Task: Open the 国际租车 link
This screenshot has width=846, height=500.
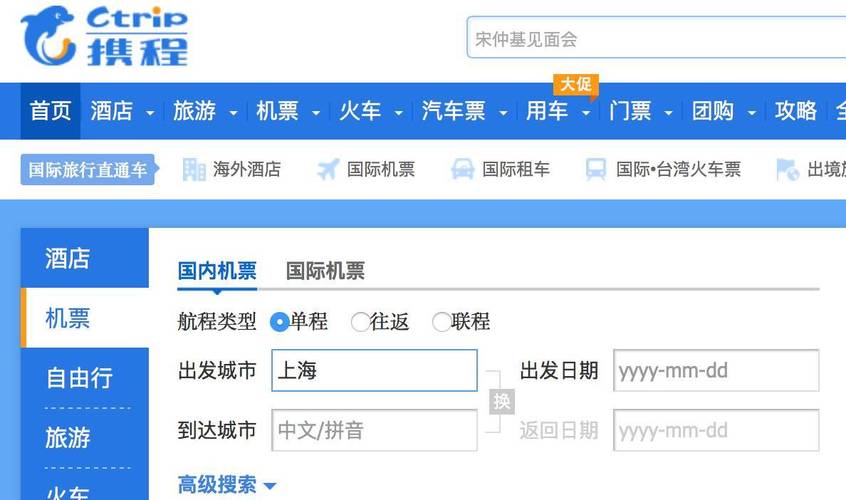Action: pyautogui.click(x=516, y=169)
